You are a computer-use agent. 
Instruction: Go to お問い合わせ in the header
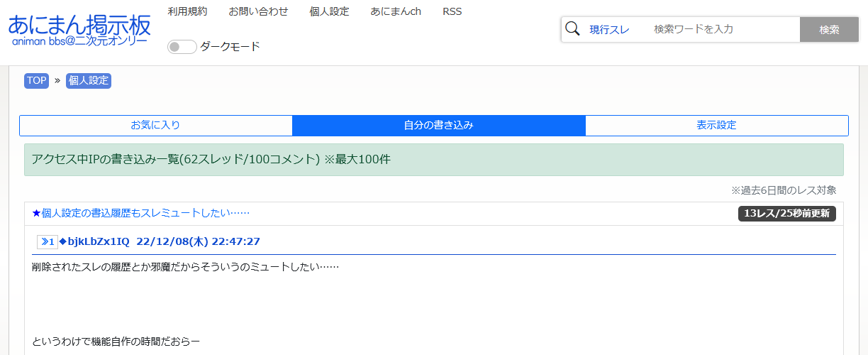258,11
